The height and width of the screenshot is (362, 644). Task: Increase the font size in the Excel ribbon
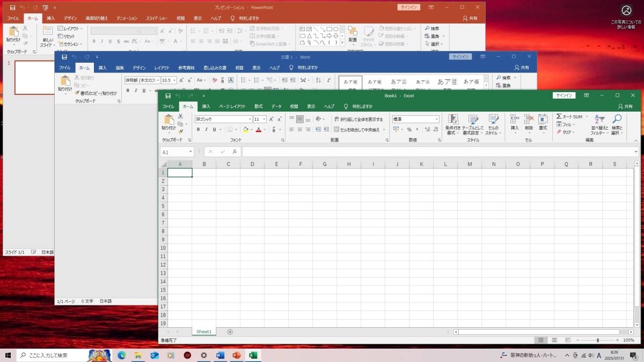point(272,119)
